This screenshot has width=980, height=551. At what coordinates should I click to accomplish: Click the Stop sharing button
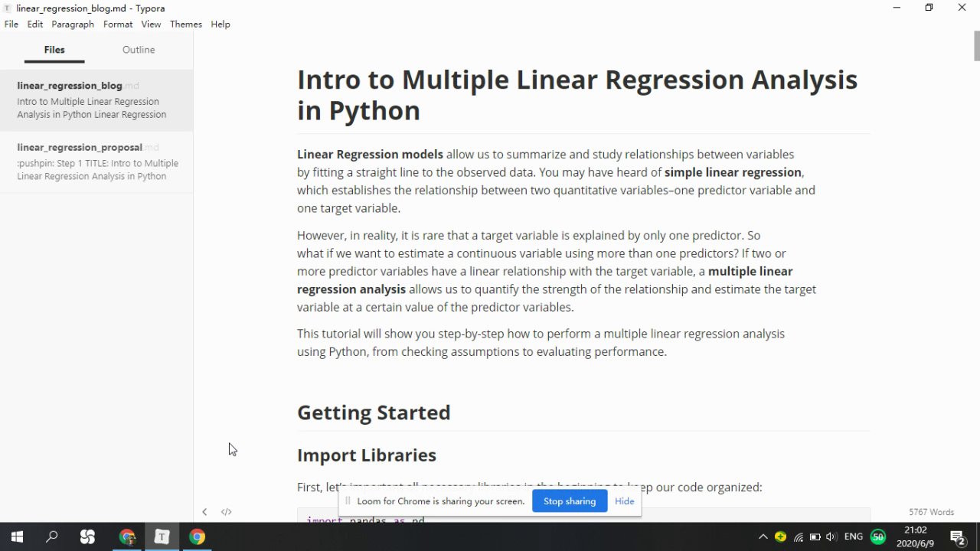(569, 501)
